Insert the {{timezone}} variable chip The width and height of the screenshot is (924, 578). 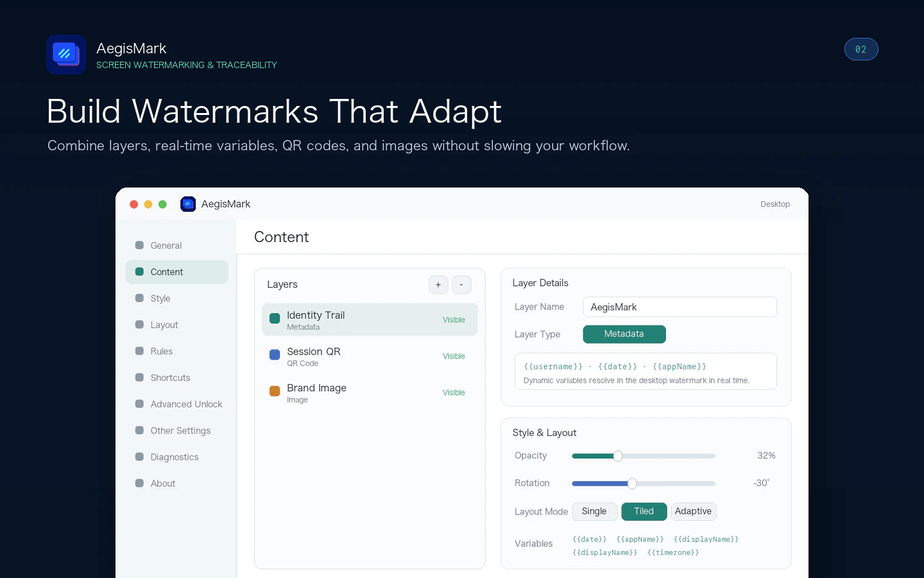coord(672,552)
